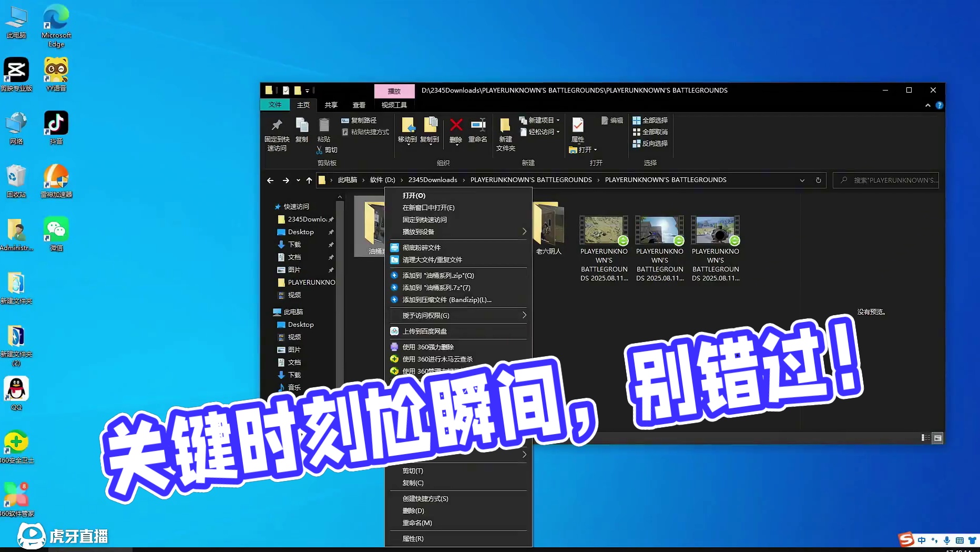
Task: Toggle Sogou input language in the system tray
Action: coord(921,540)
